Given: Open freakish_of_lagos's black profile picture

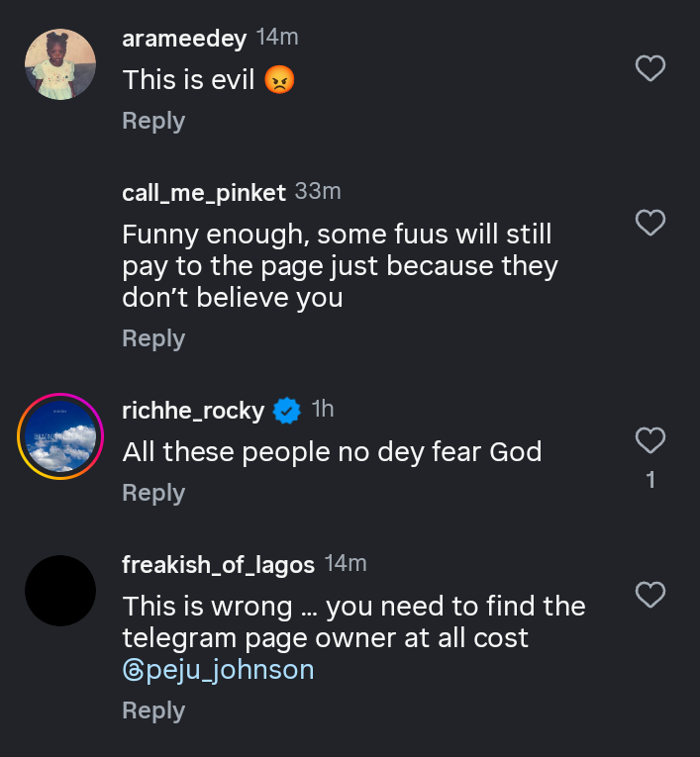Looking at the screenshot, I should [60, 591].
